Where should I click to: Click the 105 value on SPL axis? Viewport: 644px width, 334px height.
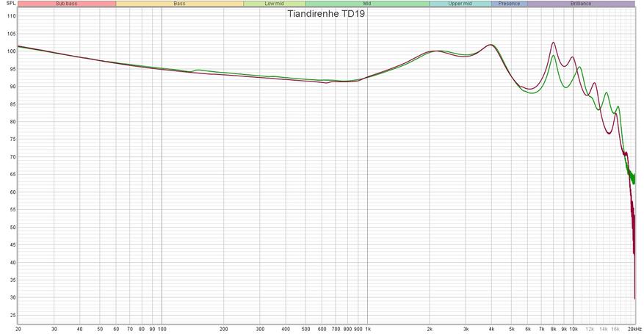click(12, 34)
